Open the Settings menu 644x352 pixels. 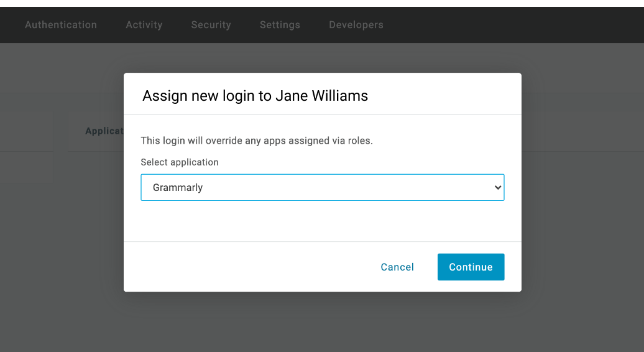(280, 25)
